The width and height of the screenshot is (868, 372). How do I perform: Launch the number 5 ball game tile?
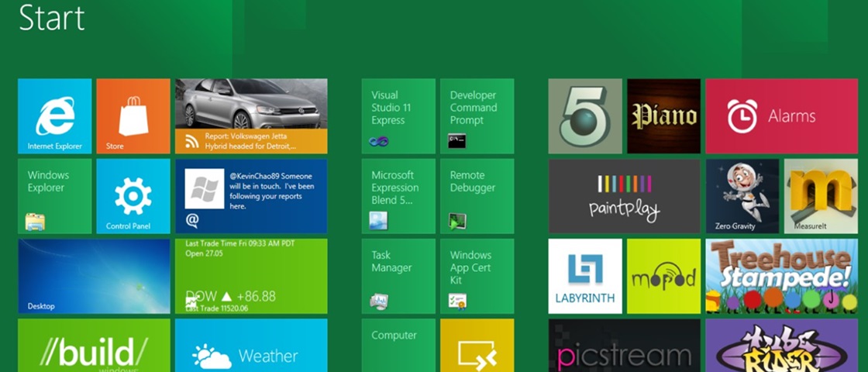(585, 116)
